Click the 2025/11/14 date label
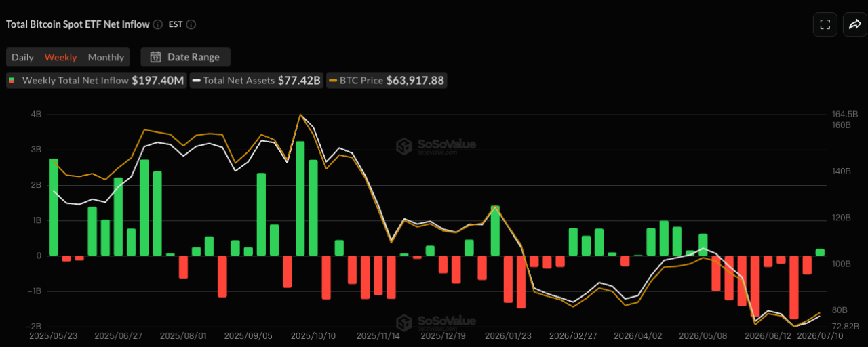The image size is (868, 347). point(380,335)
